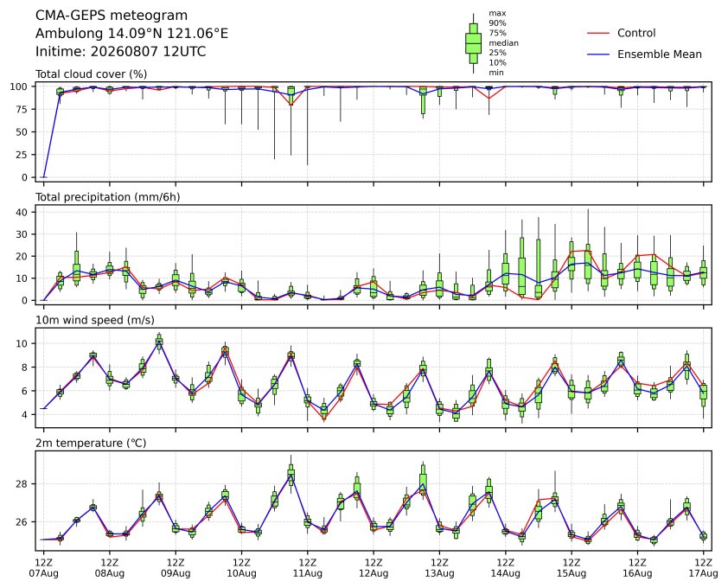Click the "4" tick on wind speed axis
Image resolution: width=728 pixels, height=588 pixels.
coord(25,414)
